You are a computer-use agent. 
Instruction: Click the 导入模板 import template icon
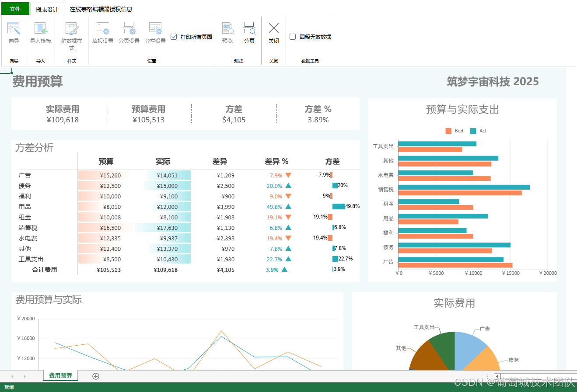(x=41, y=29)
